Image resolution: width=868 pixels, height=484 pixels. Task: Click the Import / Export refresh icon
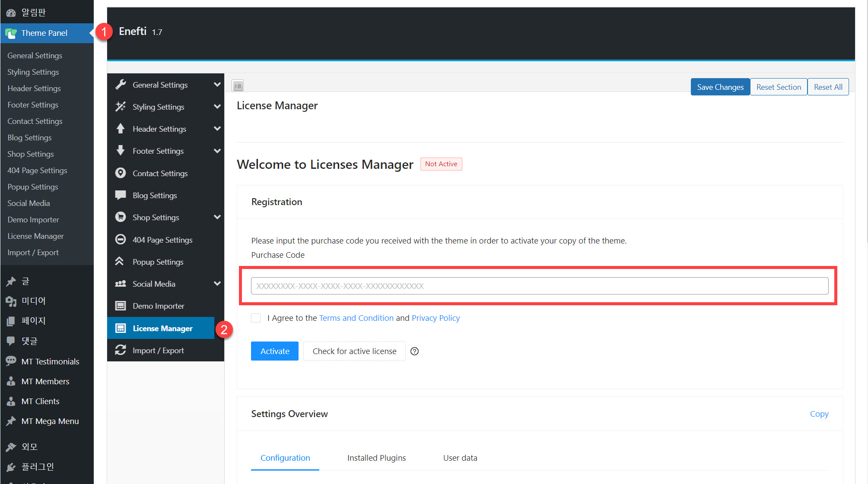pyautogui.click(x=121, y=350)
